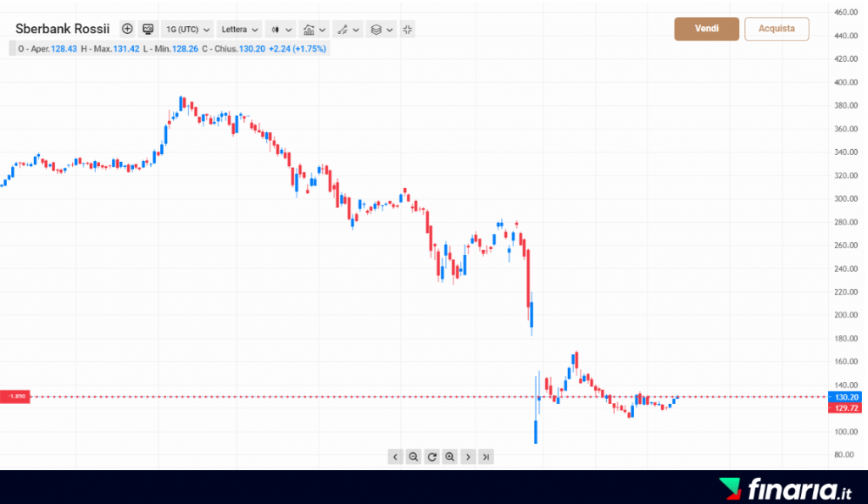The width and height of the screenshot is (868, 504).
Task: Click the Sberbank Rossii instrument title
Action: tap(63, 29)
